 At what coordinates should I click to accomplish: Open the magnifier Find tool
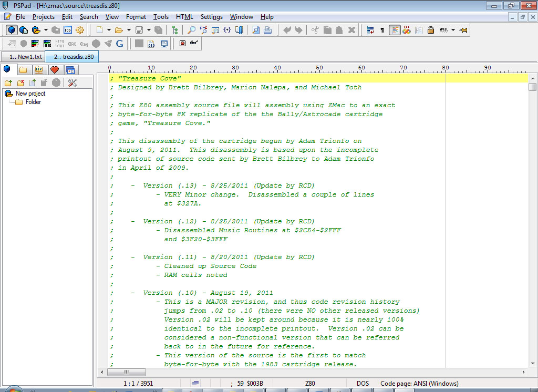(x=192, y=30)
